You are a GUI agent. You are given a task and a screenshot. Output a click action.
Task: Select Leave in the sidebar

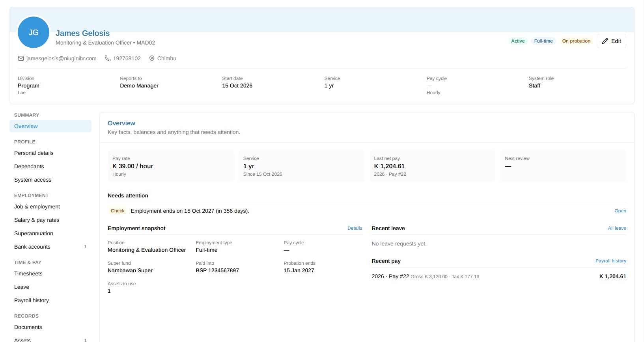(50, 287)
